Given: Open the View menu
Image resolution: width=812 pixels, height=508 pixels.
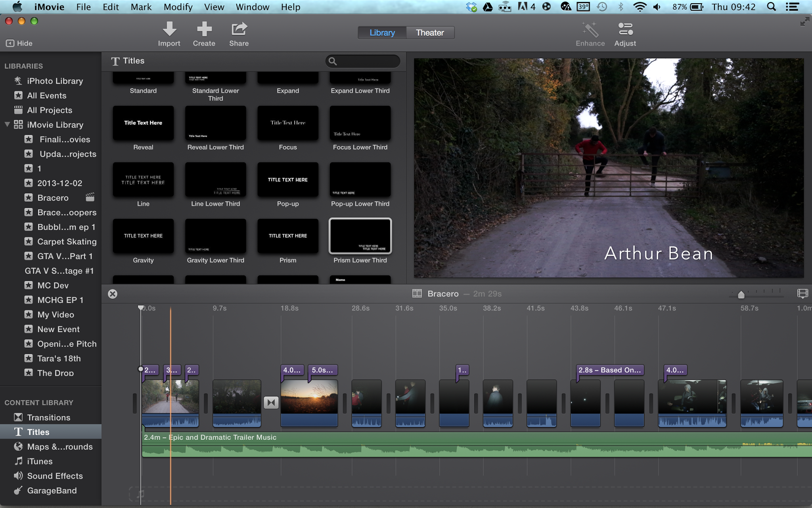Looking at the screenshot, I should (x=214, y=7).
